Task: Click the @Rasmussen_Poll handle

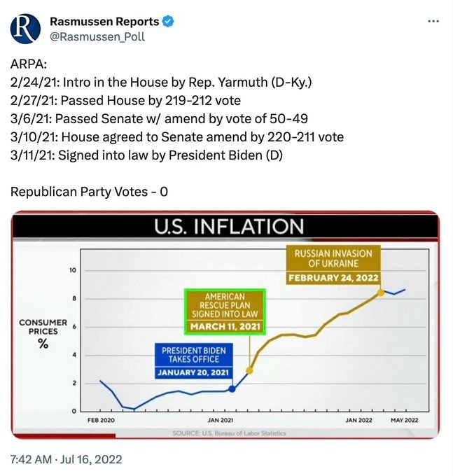Action: pos(97,36)
